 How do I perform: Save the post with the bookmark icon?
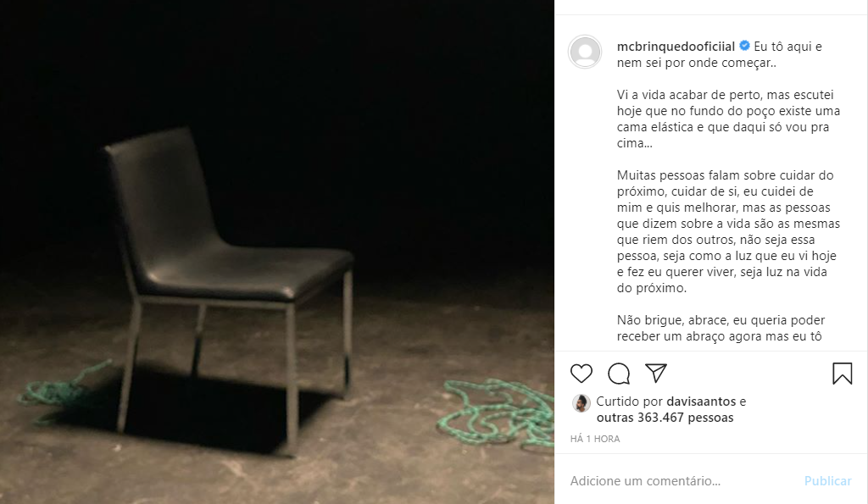coord(842,374)
